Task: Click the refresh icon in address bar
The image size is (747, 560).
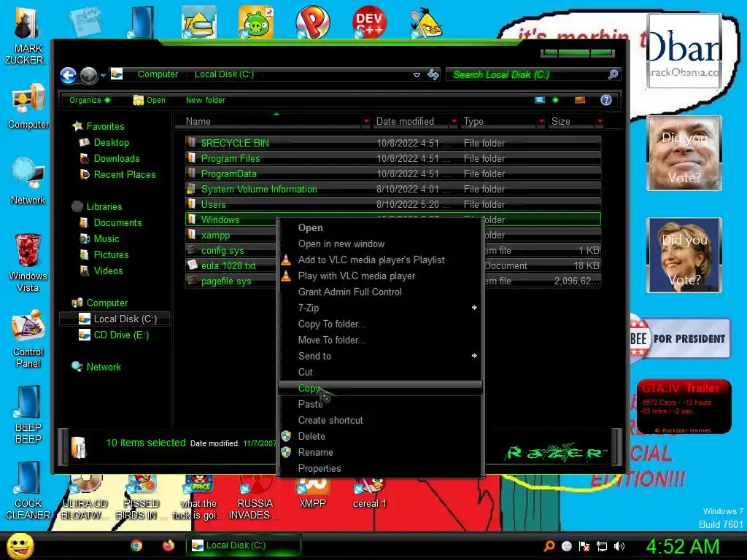Action: 433,74
